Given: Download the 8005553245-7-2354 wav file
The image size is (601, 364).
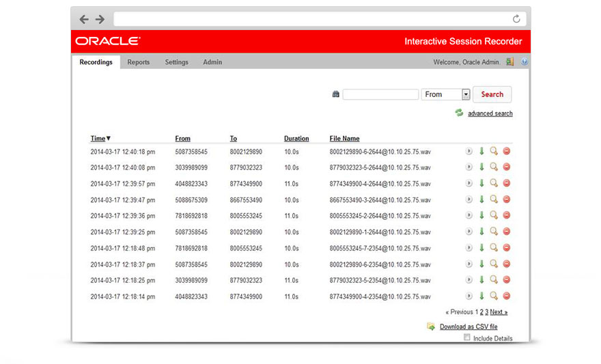Looking at the screenshot, I should pos(481,247).
